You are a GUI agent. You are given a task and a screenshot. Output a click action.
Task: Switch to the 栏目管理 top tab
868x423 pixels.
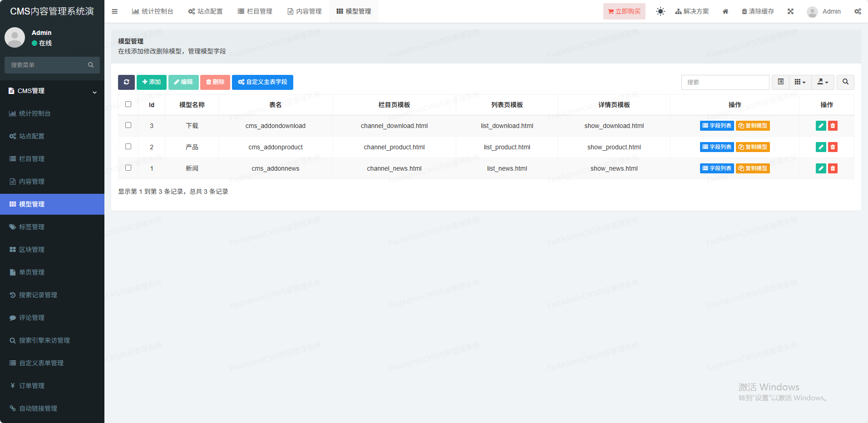click(255, 11)
